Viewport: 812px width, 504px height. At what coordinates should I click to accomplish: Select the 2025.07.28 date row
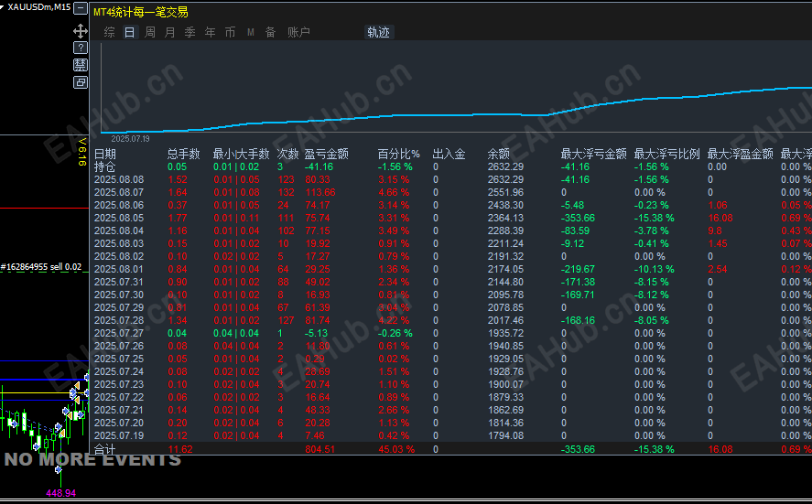coord(450,320)
